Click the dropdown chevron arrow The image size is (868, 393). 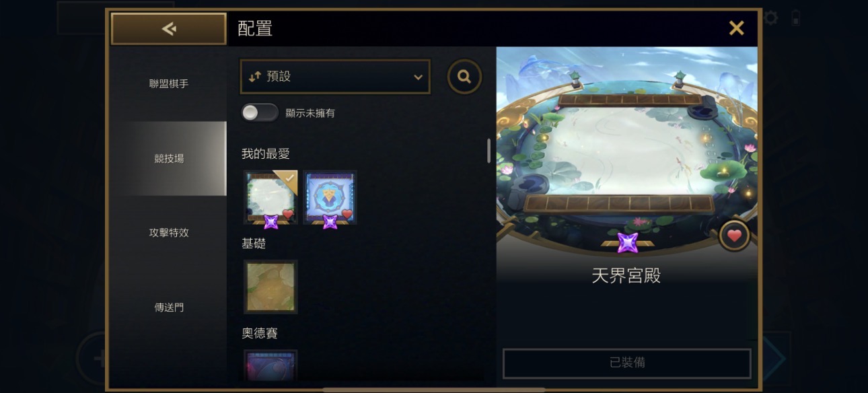(x=418, y=77)
